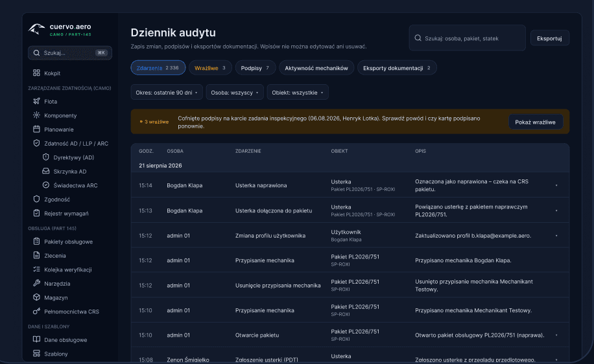594x364 pixels.
Task: Click 'Przypisano mechanika Bogdan Klapa.' description
Action: 463,260
